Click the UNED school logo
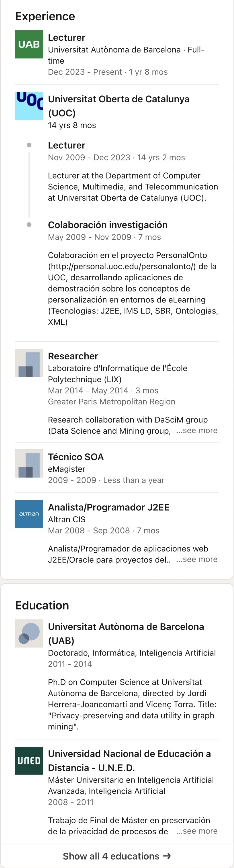Viewport: 234px width, 868px height. point(29,761)
